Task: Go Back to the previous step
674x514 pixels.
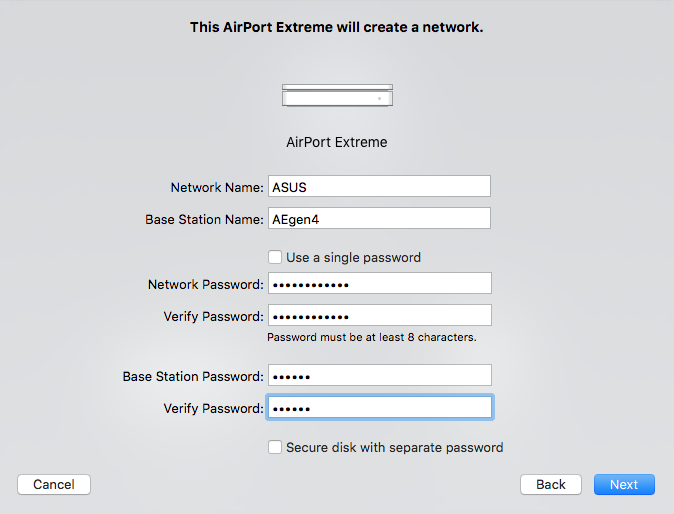Action: coord(551,484)
